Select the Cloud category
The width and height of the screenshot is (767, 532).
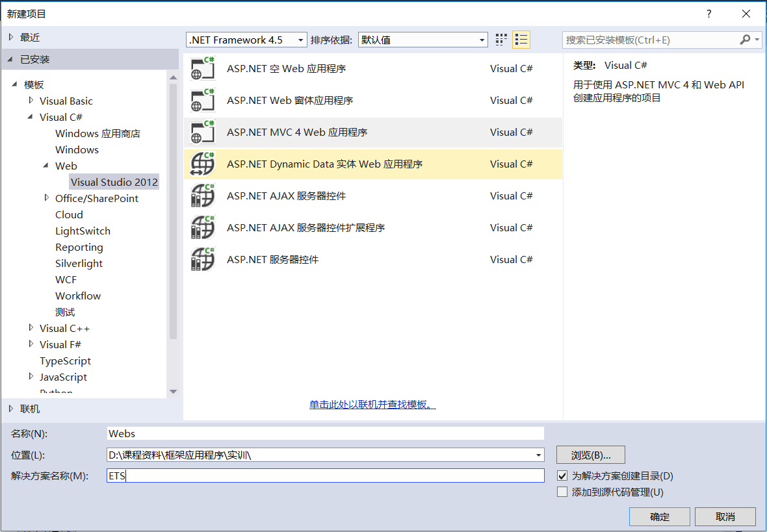[69, 214]
